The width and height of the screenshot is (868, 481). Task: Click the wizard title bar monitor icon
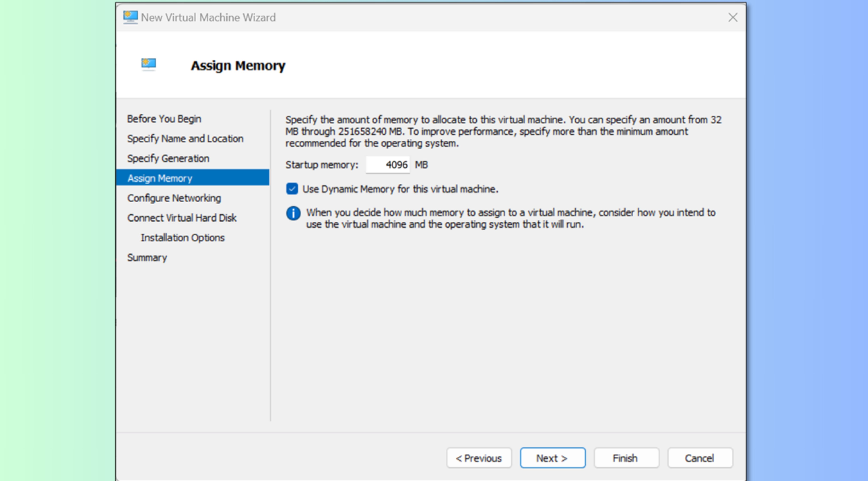[130, 17]
